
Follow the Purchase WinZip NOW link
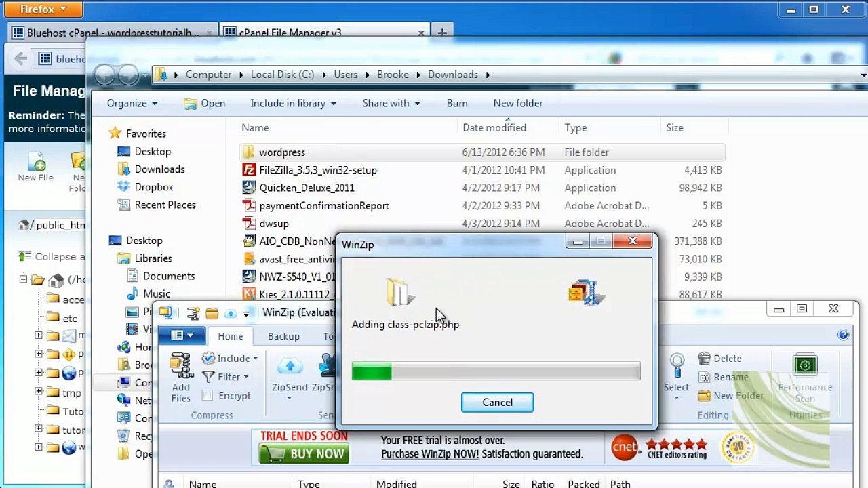pyautogui.click(x=430, y=454)
